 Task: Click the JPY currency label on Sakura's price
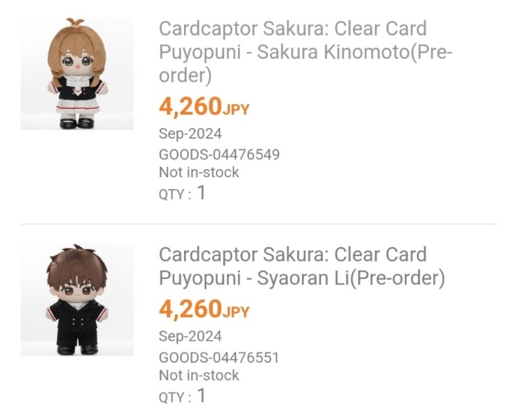tap(236, 109)
